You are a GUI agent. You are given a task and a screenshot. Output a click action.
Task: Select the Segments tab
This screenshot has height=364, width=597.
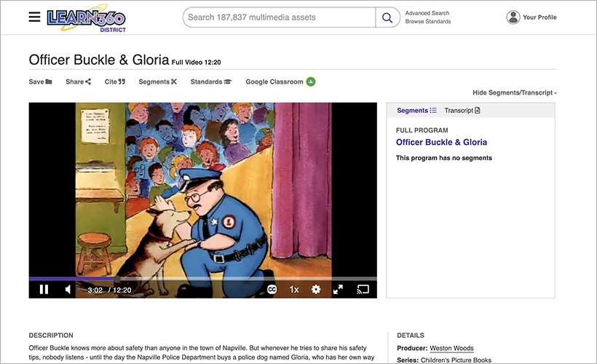(x=416, y=111)
